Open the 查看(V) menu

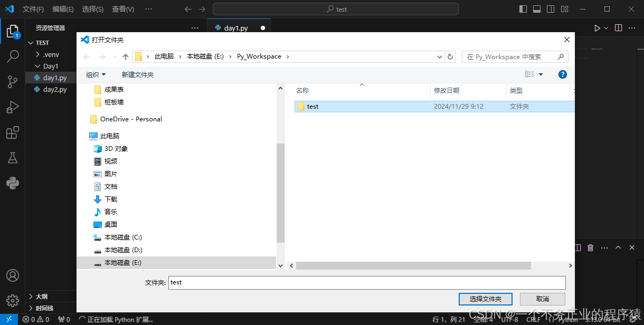(123, 9)
